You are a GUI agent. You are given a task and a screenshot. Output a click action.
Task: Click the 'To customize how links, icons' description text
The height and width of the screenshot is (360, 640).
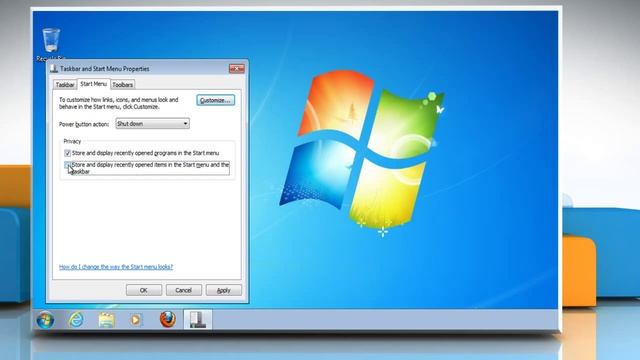click(x=119, y=103)
